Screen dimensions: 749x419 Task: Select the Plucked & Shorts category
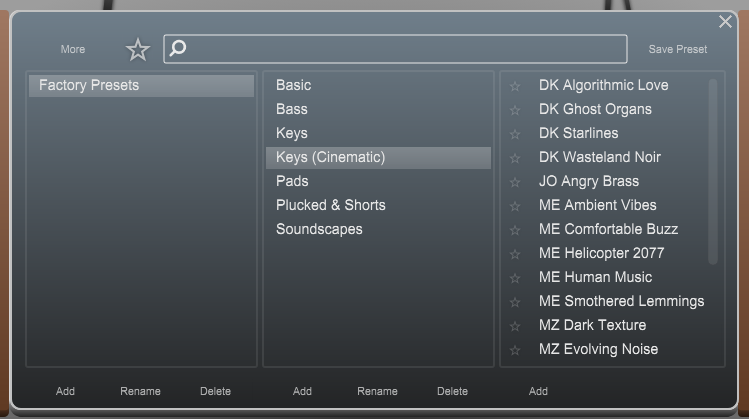coord(331,205)
